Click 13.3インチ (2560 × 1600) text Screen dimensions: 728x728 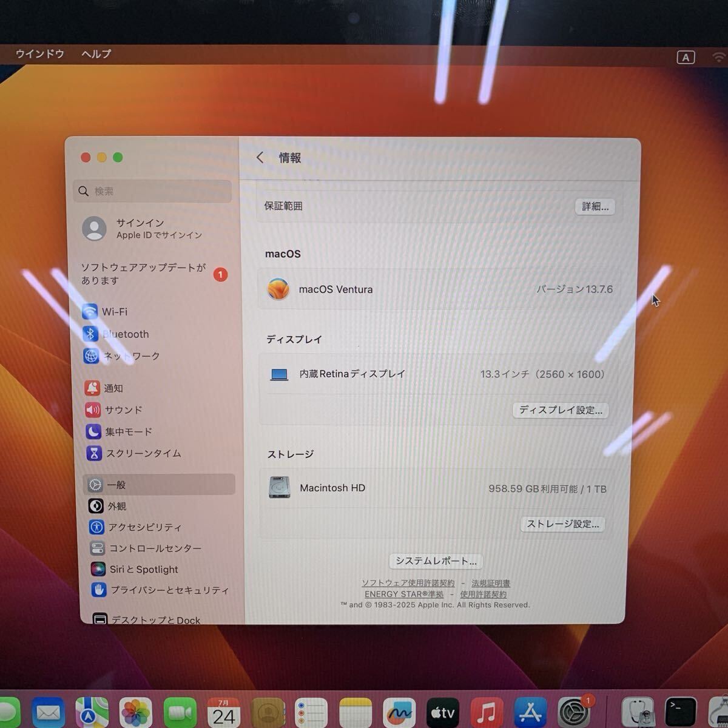coord(544,374)
